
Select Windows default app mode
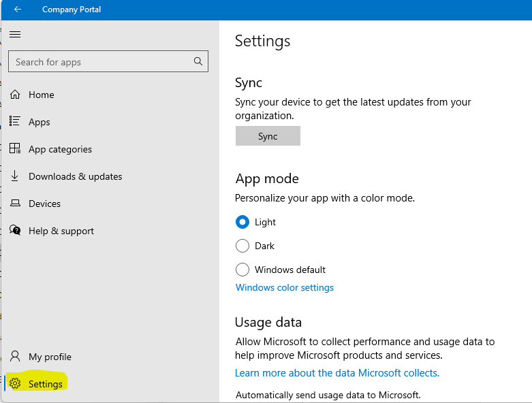(242, 270)
